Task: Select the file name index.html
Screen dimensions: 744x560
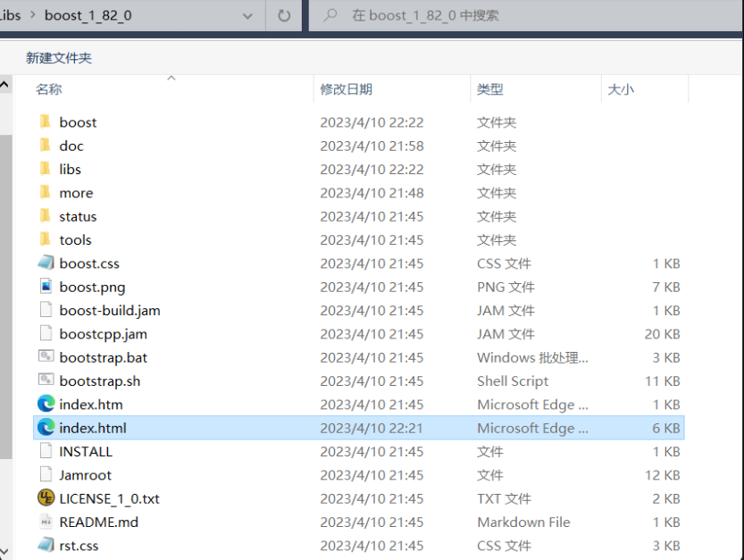Action: point(93,428)
